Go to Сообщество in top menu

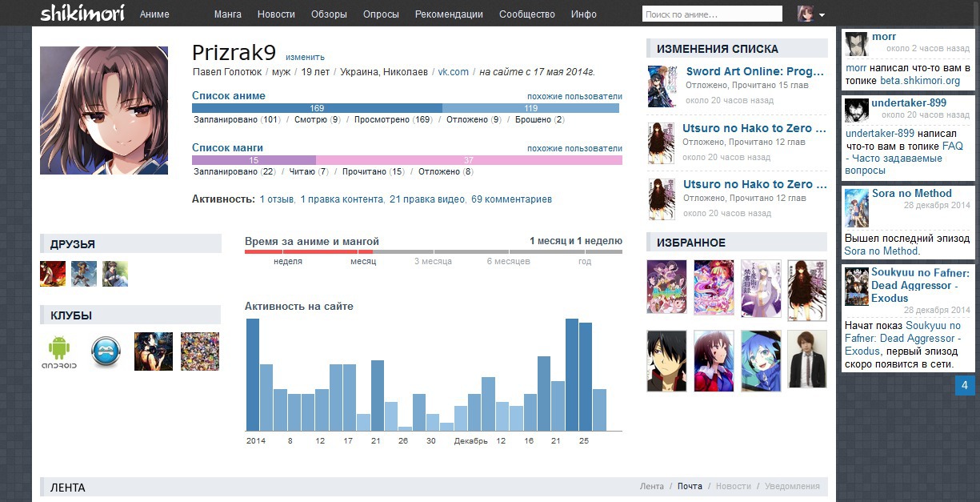point(526,14)
